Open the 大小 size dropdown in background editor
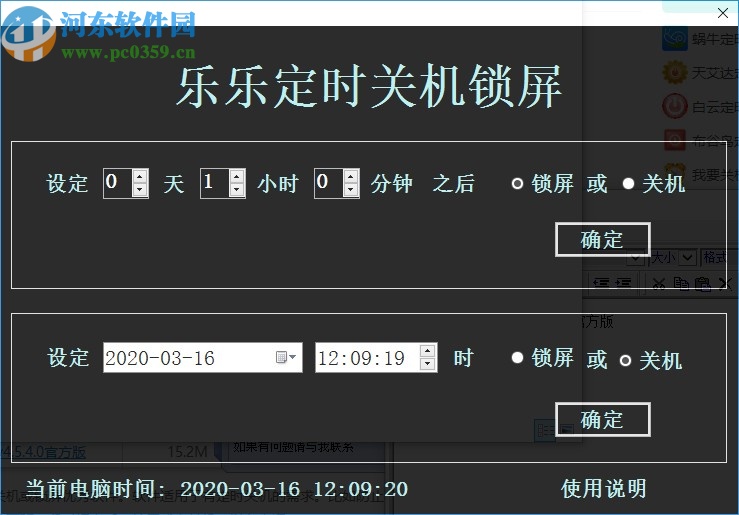The image size is (739, 515). 687,257
